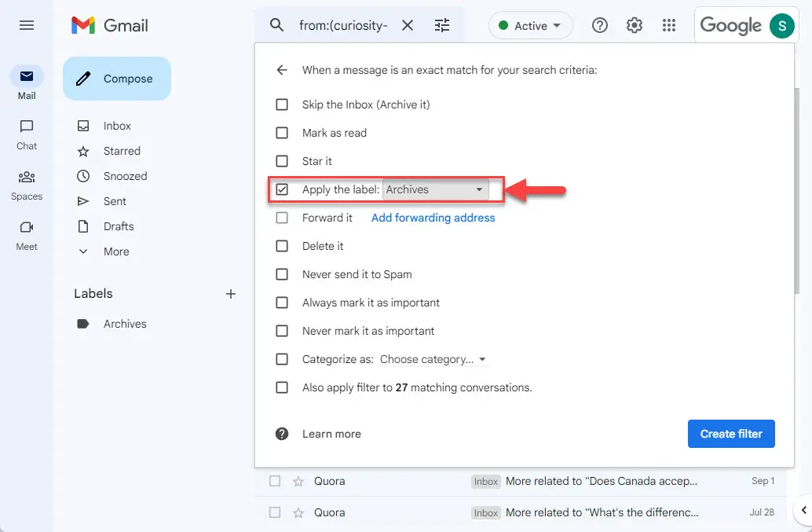This screenshot has width=812, height=532.
Task: Check the Skip the Inbox checkbox
Action: [x=282, y=105]
